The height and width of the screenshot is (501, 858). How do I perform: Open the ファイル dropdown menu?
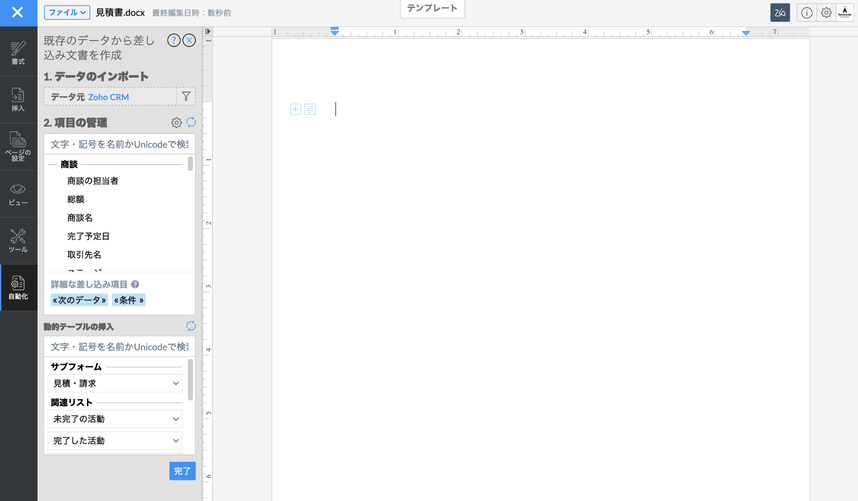click(67, 12)
